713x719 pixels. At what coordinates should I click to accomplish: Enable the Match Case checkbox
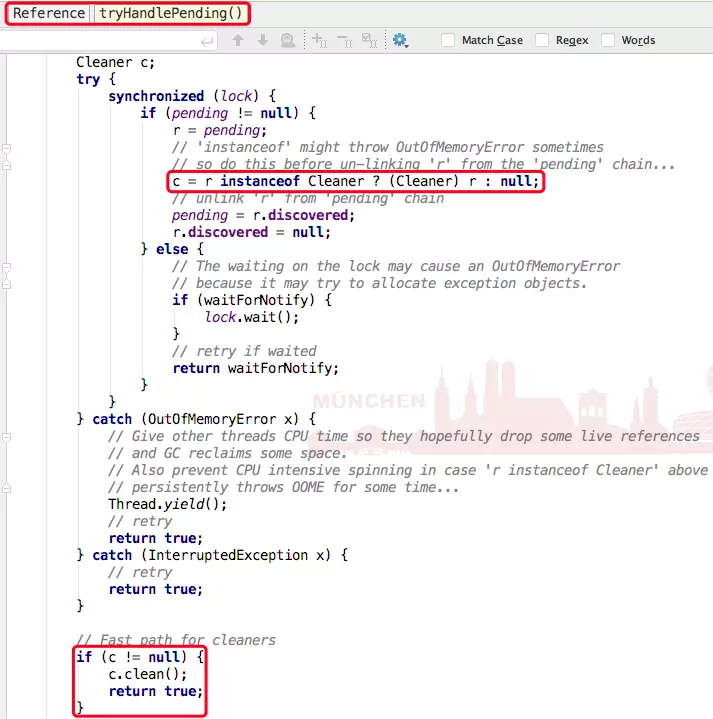448,40
